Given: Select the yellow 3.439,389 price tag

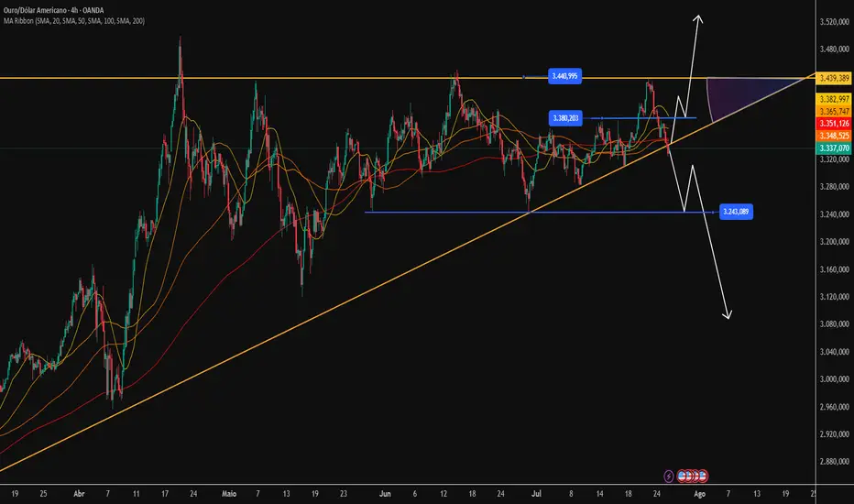Looking at the screenshot, I should [835, 79].
